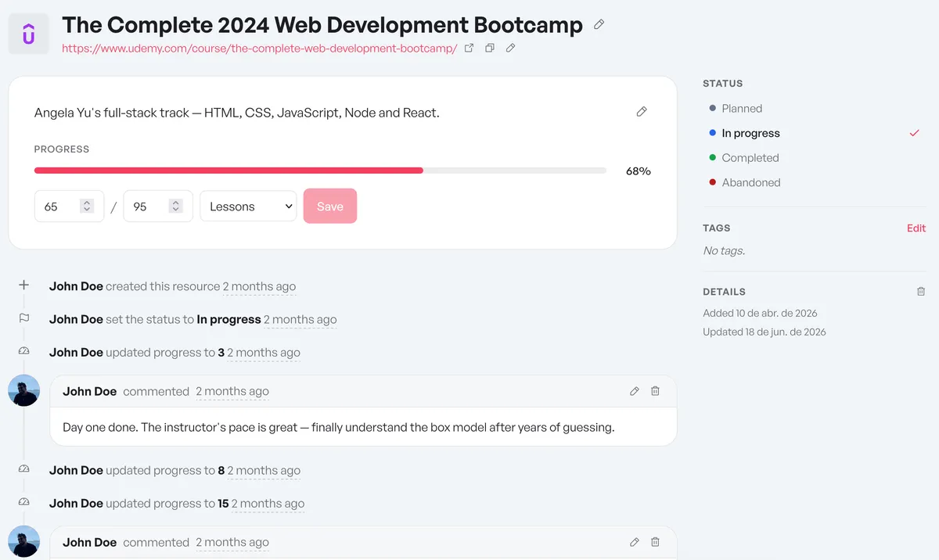Click '2 months ago' on first comment header
The image size is (939, 560).
click(232, 391)
